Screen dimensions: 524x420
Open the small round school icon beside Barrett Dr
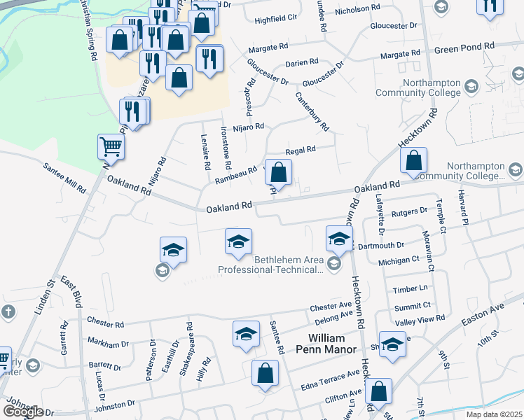33,366
